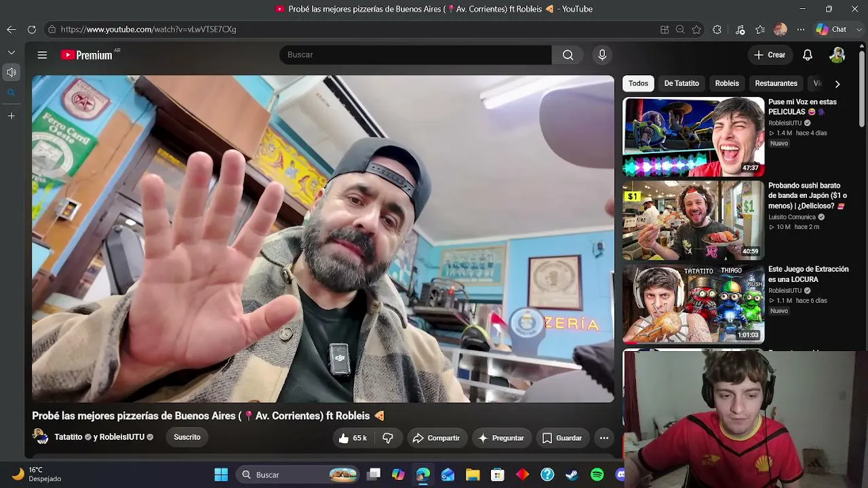This screenshot has height=488, width=868.
Task: Expand the sidebar tab list chevron
Action: coord(12,52)
